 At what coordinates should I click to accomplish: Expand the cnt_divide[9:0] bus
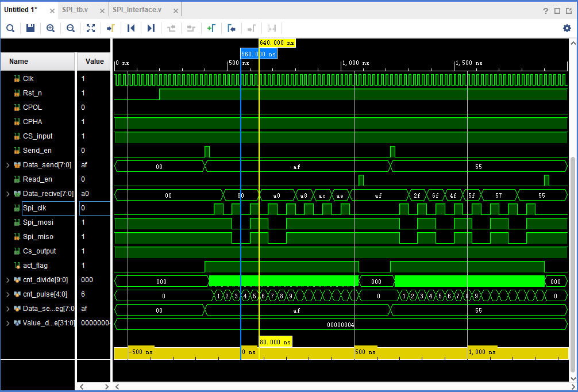7,280
